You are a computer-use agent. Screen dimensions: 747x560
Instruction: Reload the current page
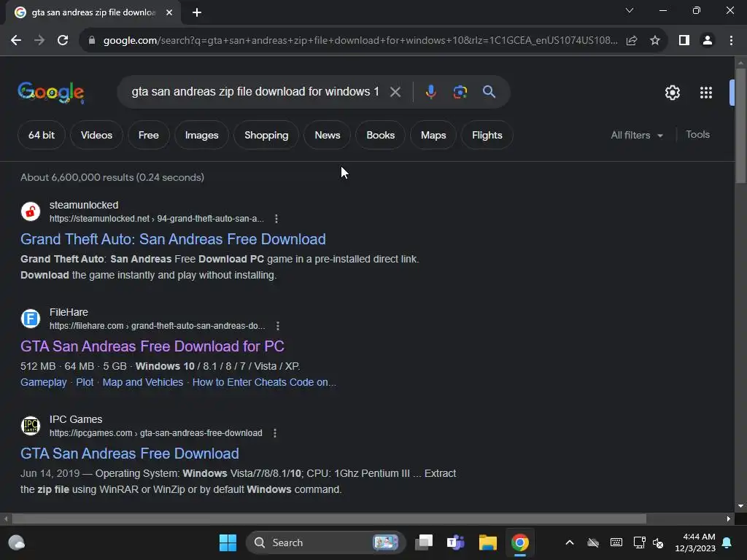coord(63,41)
